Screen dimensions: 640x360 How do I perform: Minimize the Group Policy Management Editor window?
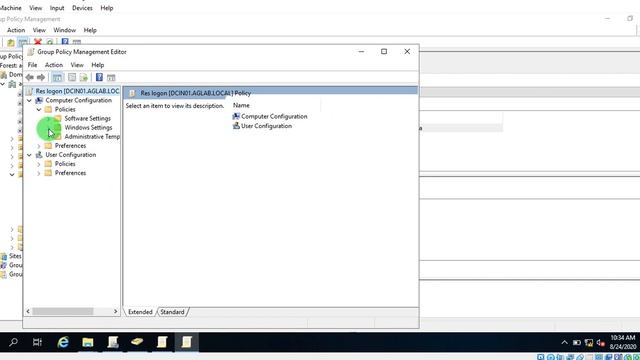[x=361, y=51]
